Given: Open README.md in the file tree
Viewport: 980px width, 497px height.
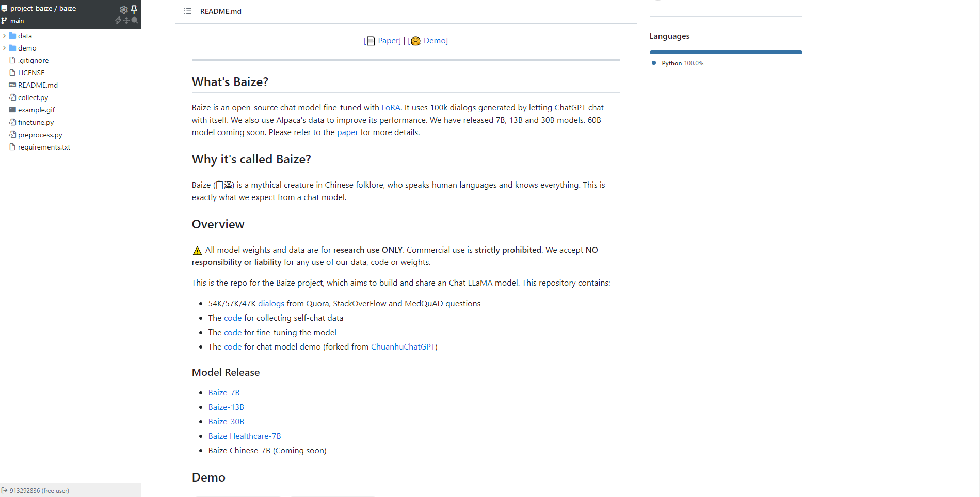Looking at the screenshot, I should (38, 85).
